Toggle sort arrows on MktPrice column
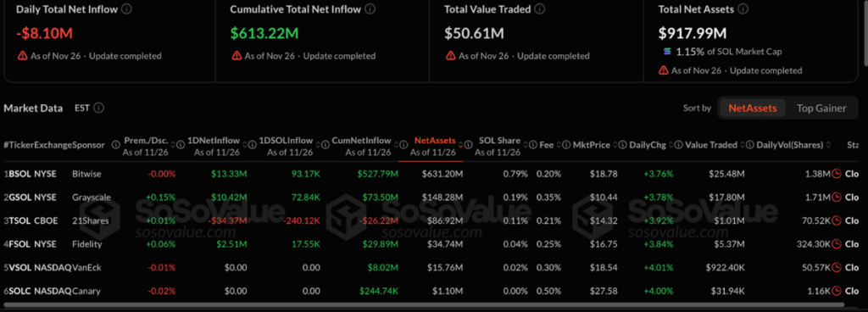The height and width of the screenshot is (312, 868). [615, 145]
